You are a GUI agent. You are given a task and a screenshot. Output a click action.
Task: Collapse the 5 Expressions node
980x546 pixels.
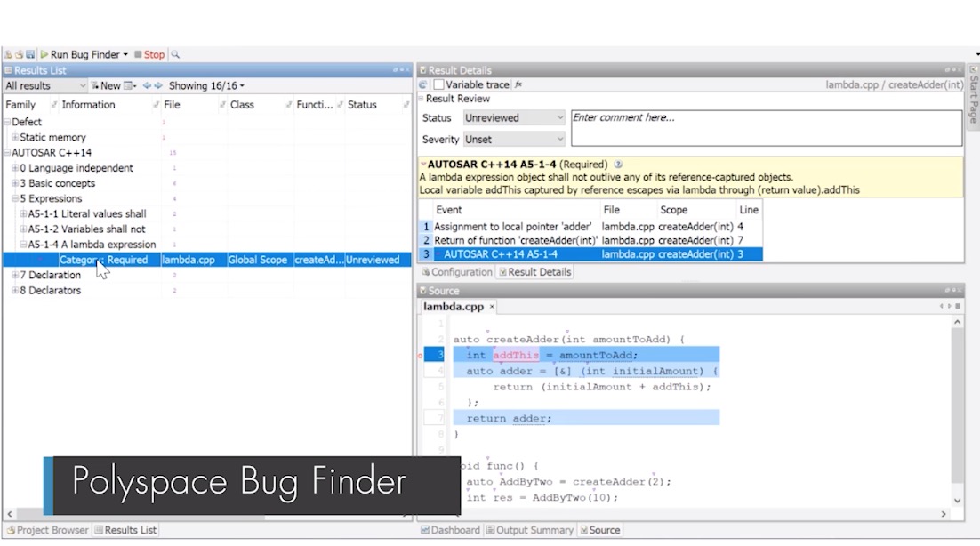click(15, 198)
